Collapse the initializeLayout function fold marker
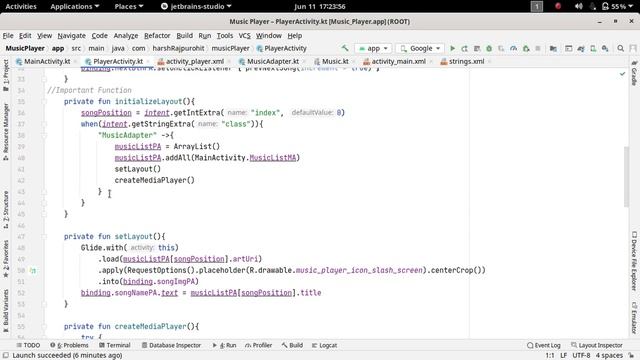Screen dimensions: 640x360 pos(44,102)
